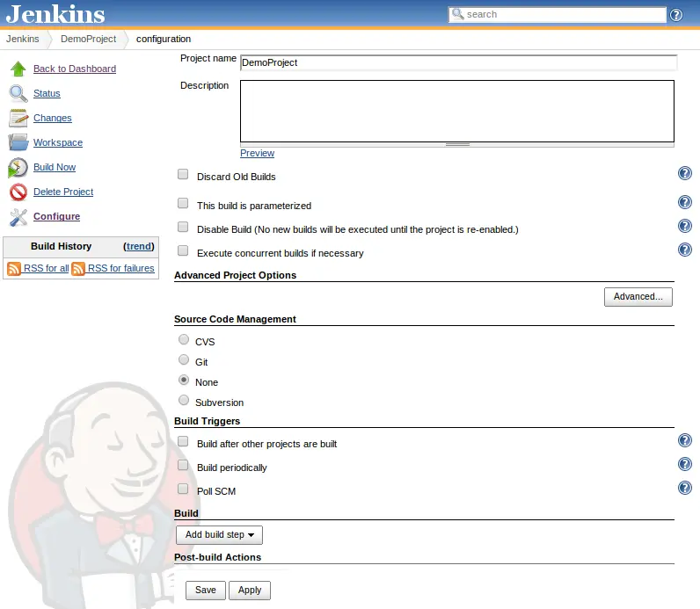Select Git source code management
This screenshot has width=700, height=609.
184,359
